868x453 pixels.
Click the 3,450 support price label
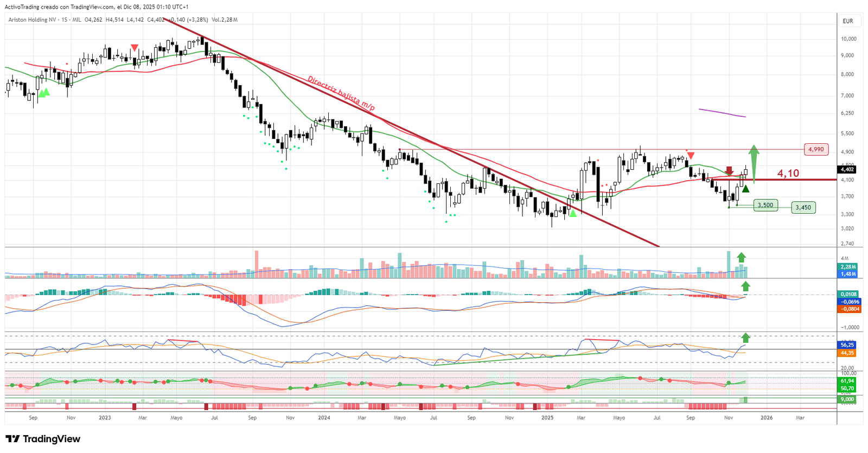[x=803, y=207]
